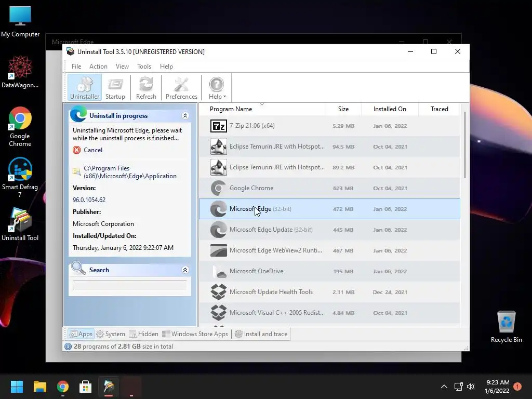Switch to the Apps tab
This screenshot has height=399, width=532.
81,334
